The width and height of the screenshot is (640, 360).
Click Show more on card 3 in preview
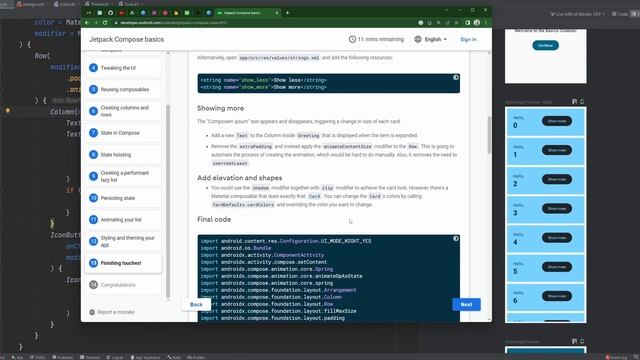(557, 209)
